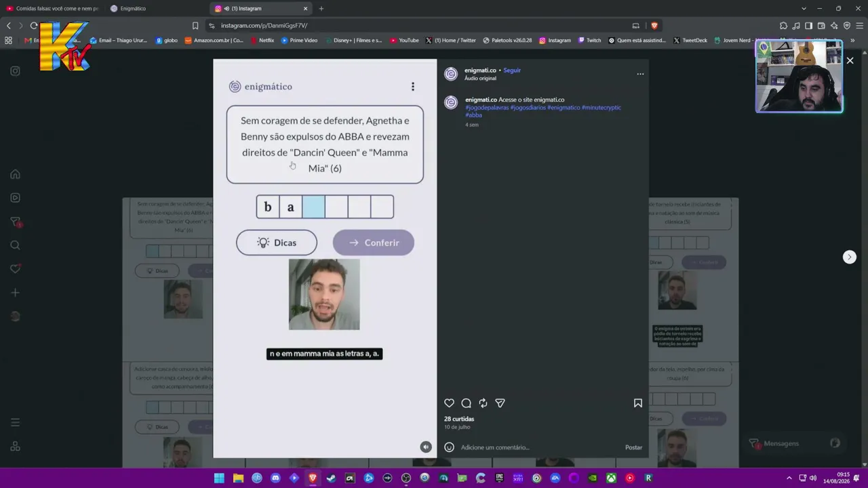The width and height of the screenshot is (868, 488).
Task: Open the TweetDeck bookmark
Action: point(690,41)
